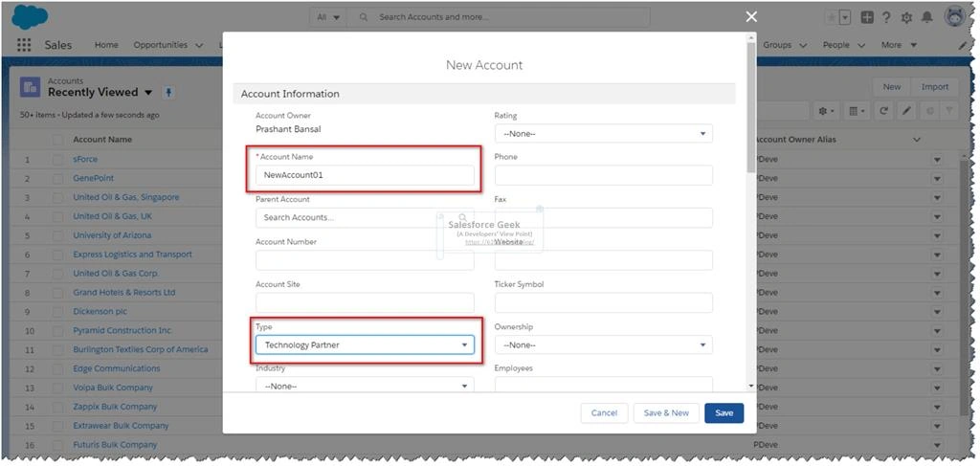Open Account Owner Alias column menu chevron
This screenshot has width=980, height=466.
917,140
